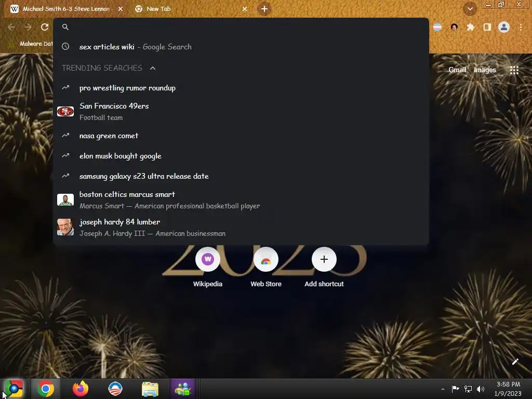Open the Web Store shortcut
Image resolution: width=532 pixels, height=399 pixels.
[x=266, y=268]
